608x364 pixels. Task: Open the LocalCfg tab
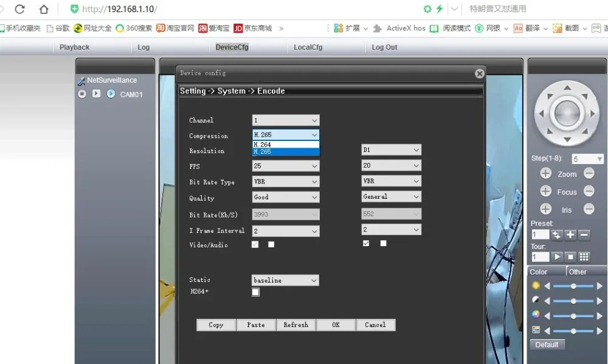click(x=308, y=47)
